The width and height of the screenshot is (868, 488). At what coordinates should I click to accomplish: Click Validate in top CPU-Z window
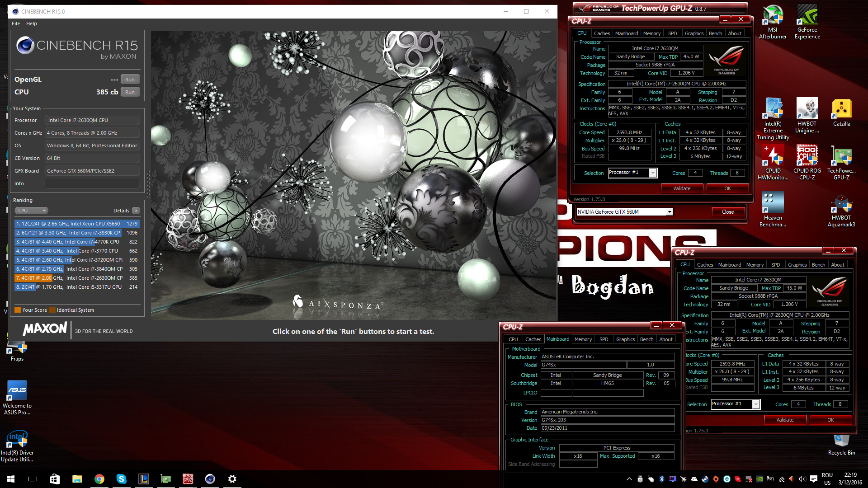click(682, 188)
